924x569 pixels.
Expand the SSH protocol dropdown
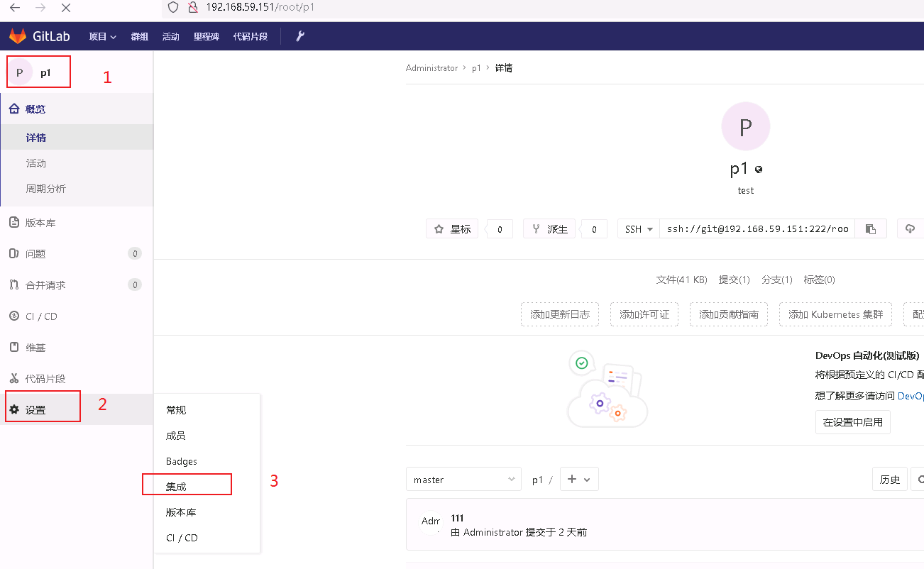click(637, 228)
